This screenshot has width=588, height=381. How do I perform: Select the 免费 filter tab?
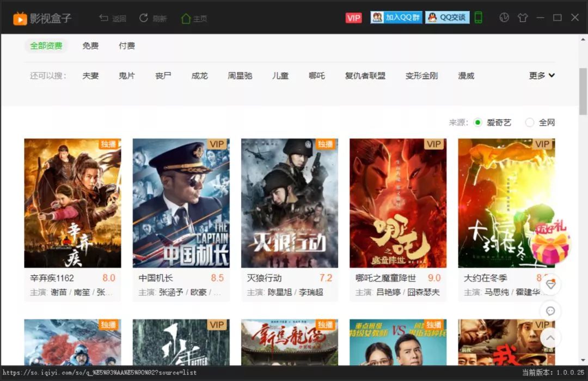point(90,46)
